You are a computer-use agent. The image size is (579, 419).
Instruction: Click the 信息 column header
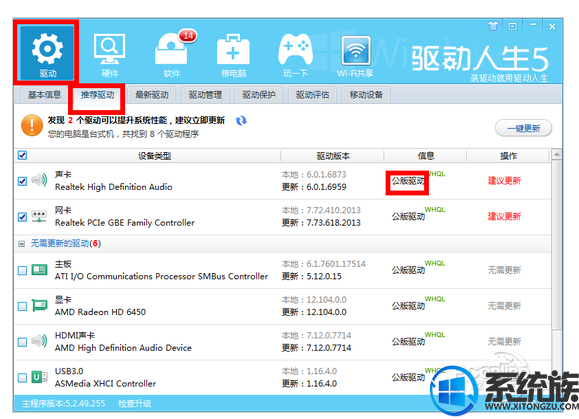pos(426,156)
